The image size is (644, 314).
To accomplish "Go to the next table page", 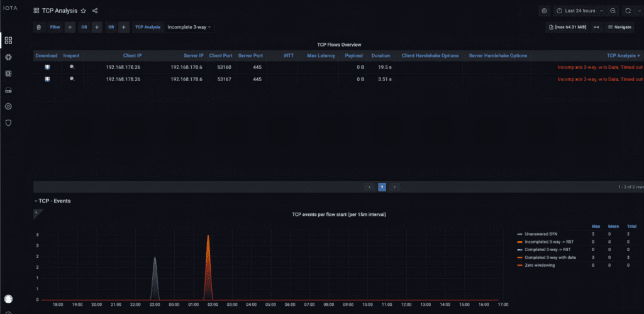I will pyautogui.click(x=394, y=187).
